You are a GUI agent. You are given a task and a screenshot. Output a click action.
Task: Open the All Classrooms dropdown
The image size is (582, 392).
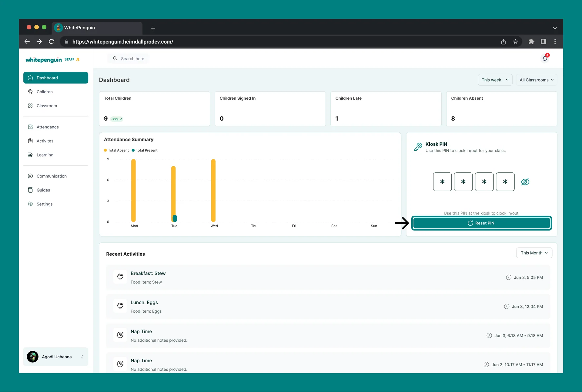click(537, 80)
